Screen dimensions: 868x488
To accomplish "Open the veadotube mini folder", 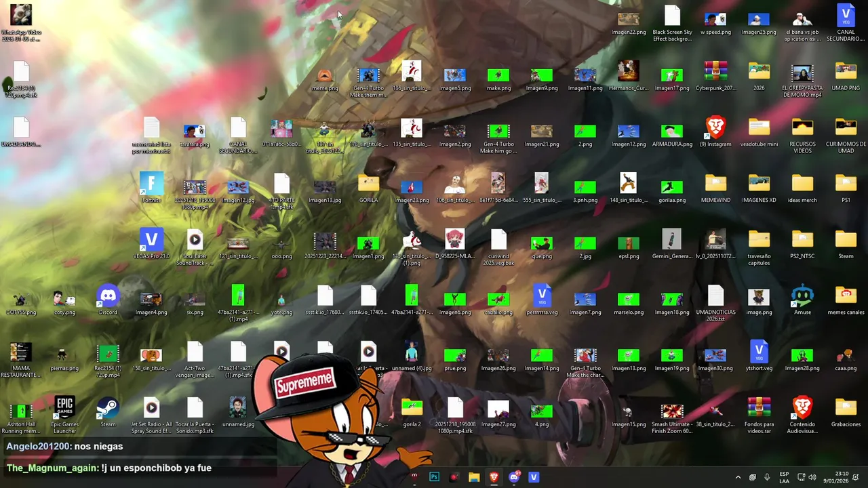I will (x=759, y=132).
